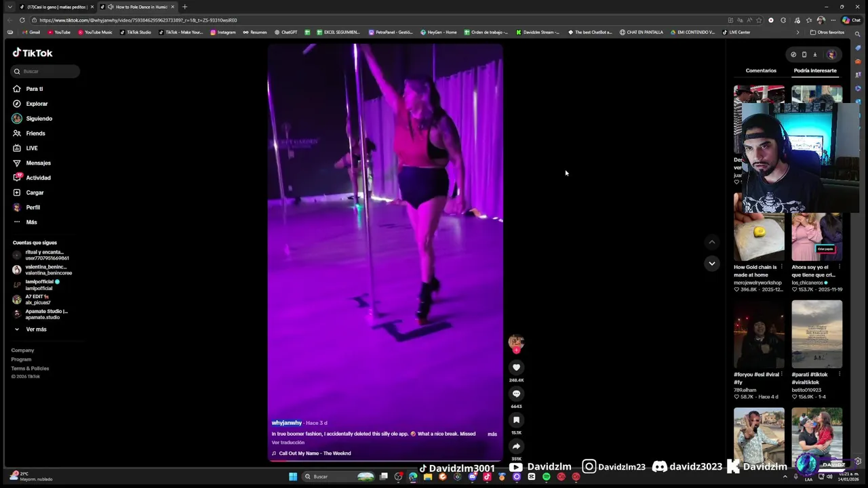
Task: Click the Company footer link
Action: tap(22, 350)
